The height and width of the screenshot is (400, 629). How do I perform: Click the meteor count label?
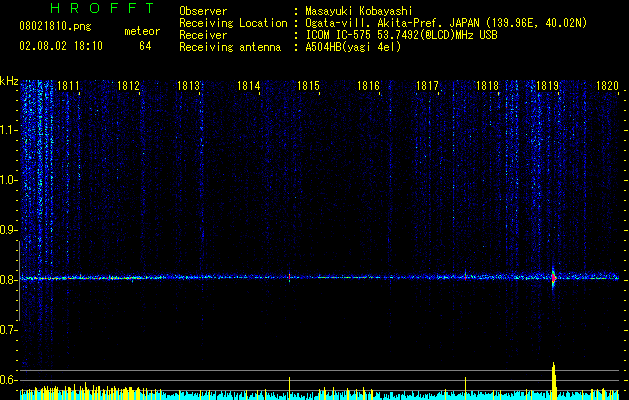coord(142,31)
